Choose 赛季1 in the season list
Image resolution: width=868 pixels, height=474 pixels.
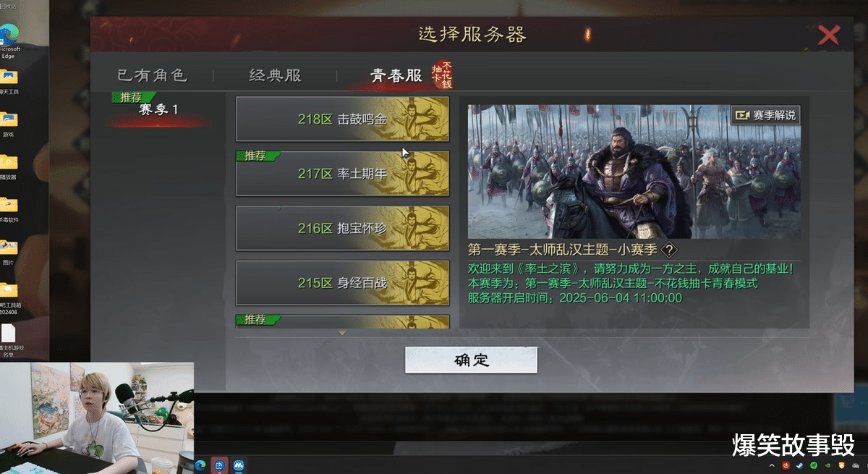(158, 110)
